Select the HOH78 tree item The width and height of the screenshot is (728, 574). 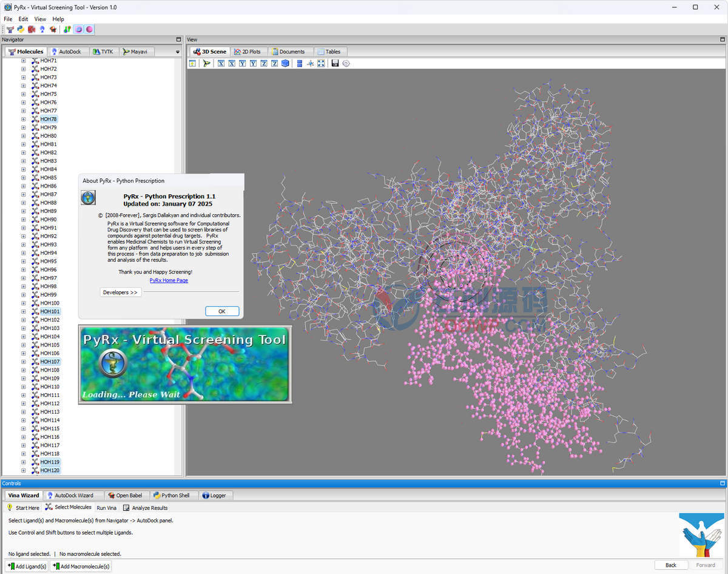click(49, 119)
